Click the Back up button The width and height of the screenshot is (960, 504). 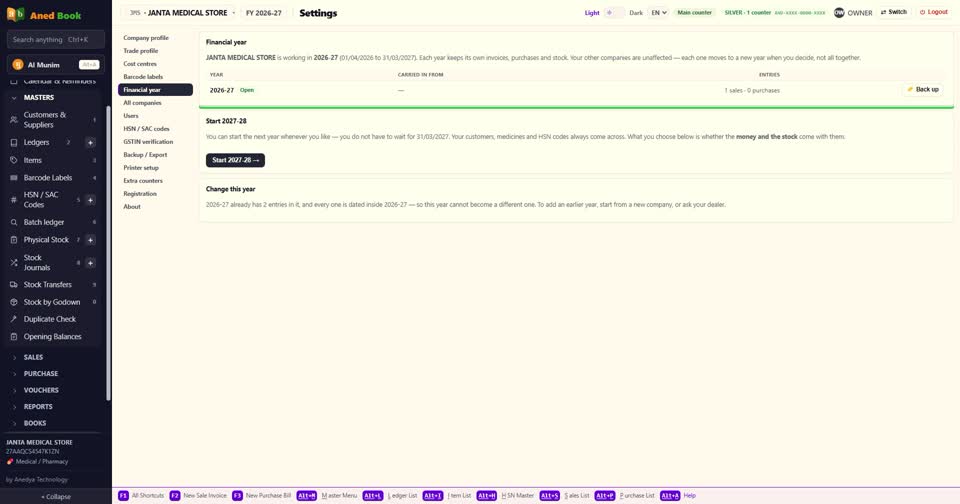923,89
